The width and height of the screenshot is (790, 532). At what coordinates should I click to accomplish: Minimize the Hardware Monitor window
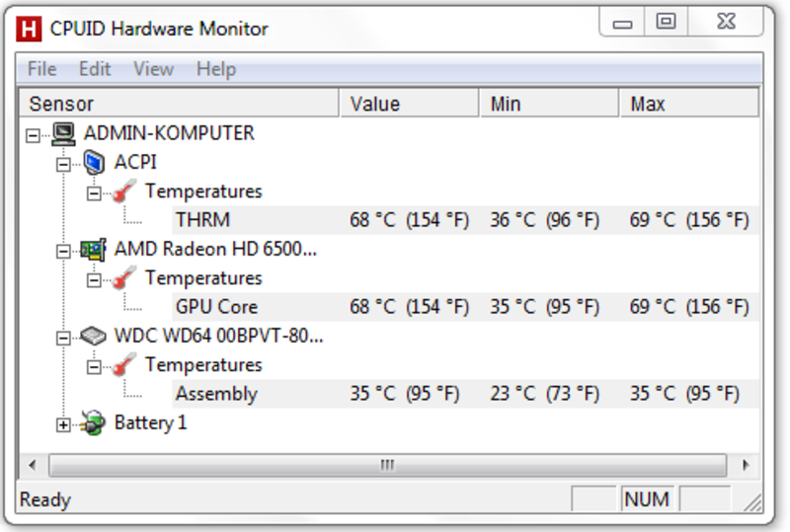pyautogui.click(x=622, y=22)
